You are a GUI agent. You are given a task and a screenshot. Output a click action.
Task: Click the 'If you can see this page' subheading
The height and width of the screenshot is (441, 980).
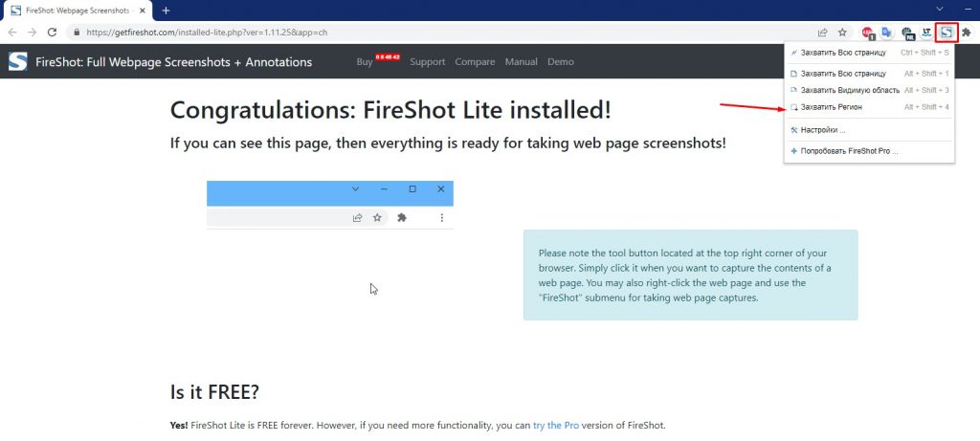[x=448, y=143]
